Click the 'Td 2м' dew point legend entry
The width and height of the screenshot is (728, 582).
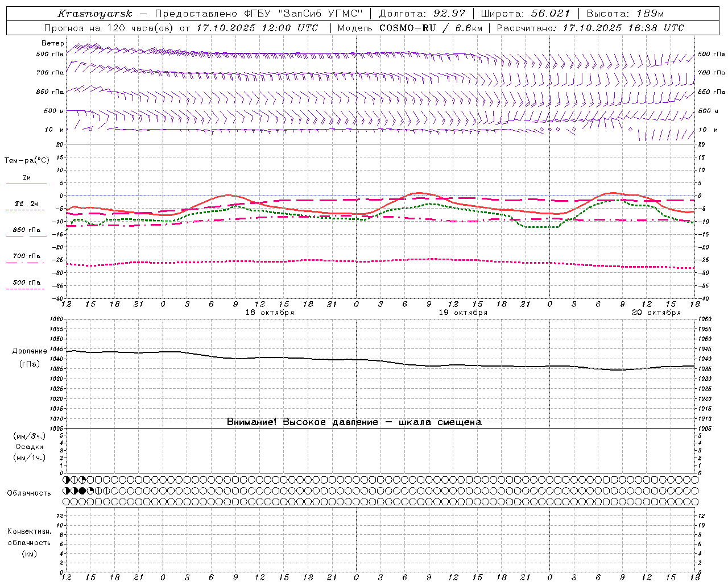click(x=26, y=203)
